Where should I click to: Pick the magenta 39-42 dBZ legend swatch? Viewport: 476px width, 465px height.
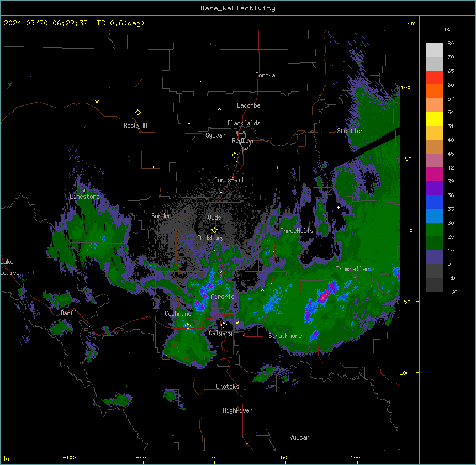coord(434,174)
